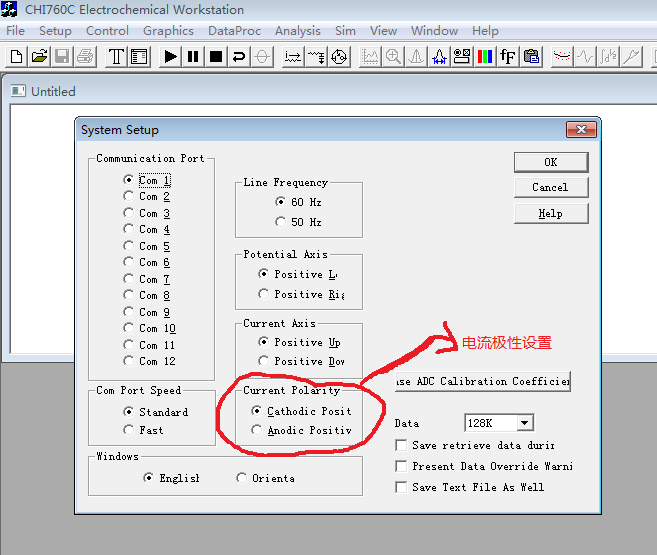Select Com 5 communication port
657x555 pixels.
coord(147,246)
